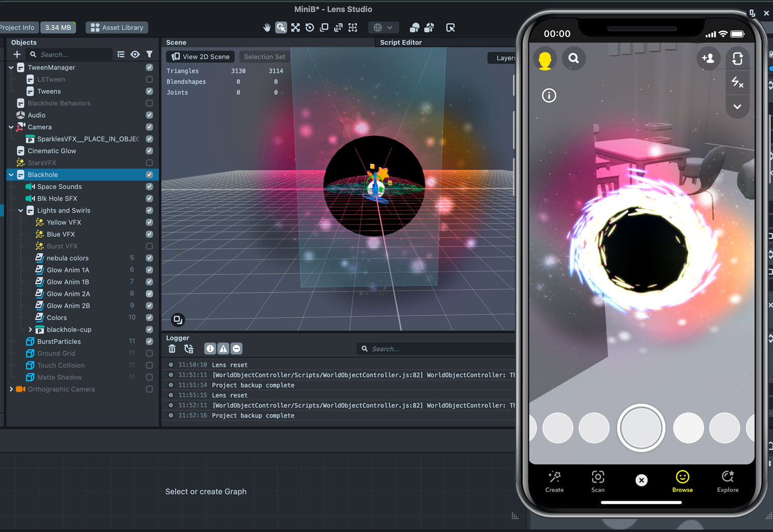
Task: Click the View 2D Scene button
Action: point(200,57)
